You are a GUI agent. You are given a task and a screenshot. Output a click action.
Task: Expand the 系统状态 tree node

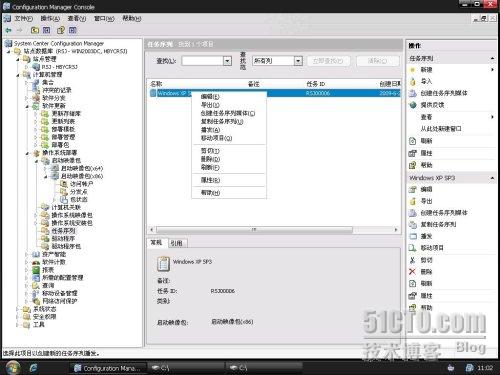pyautogui.click(x=18, y=309)
